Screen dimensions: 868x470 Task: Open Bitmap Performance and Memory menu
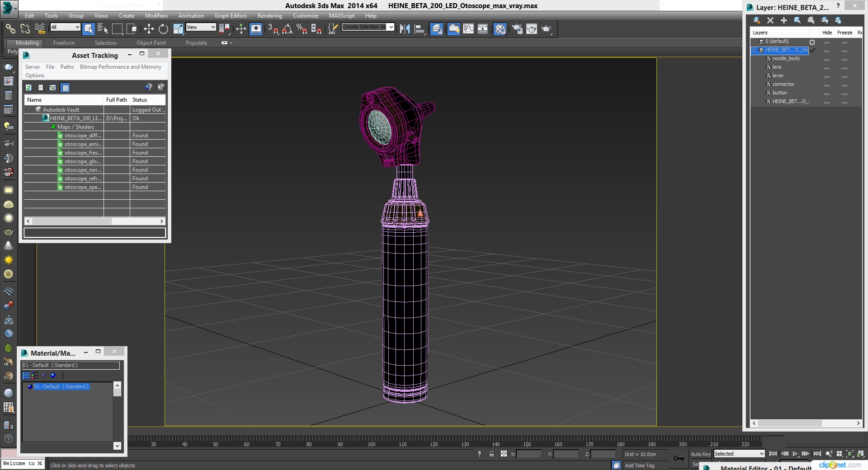click(x=121, y=67)
